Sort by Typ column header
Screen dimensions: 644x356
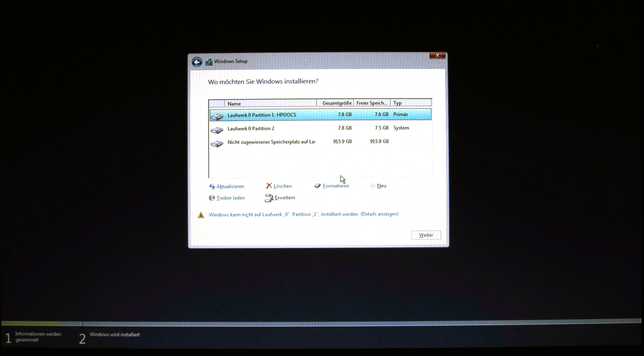click(x=411, y=103)
